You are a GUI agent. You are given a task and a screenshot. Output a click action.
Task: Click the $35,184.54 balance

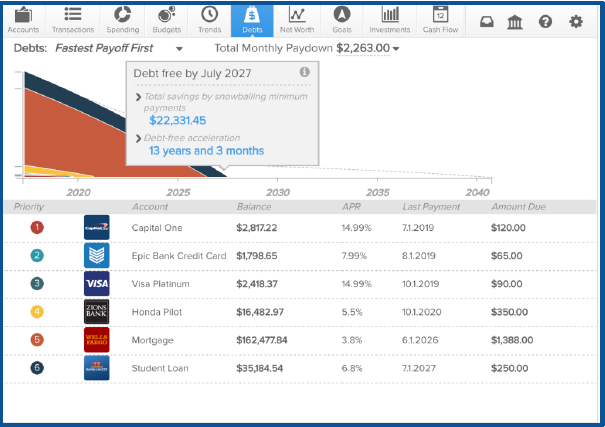pos(260,368)
